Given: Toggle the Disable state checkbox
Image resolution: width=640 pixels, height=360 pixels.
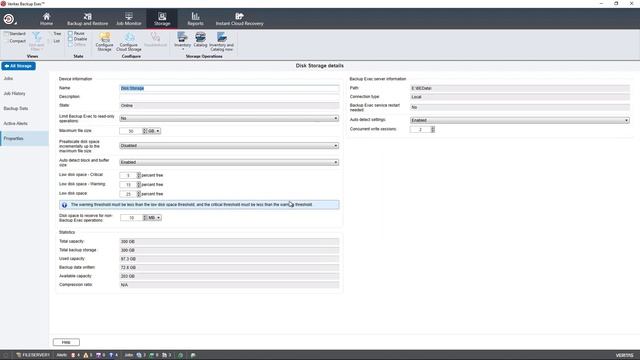Looking at the screenshot, I should point(70,39).
